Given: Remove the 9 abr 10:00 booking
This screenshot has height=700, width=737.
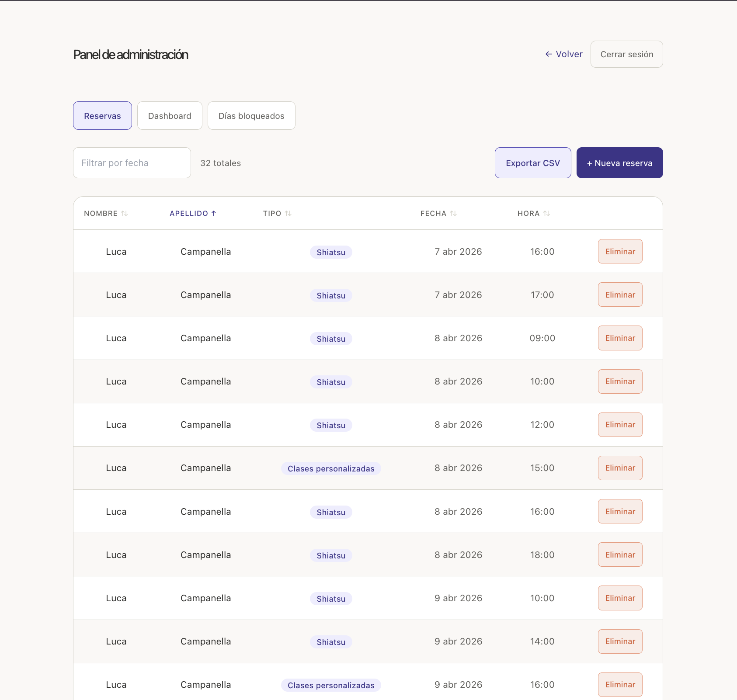Looking at the screenshot, I should tap(620, 598).
